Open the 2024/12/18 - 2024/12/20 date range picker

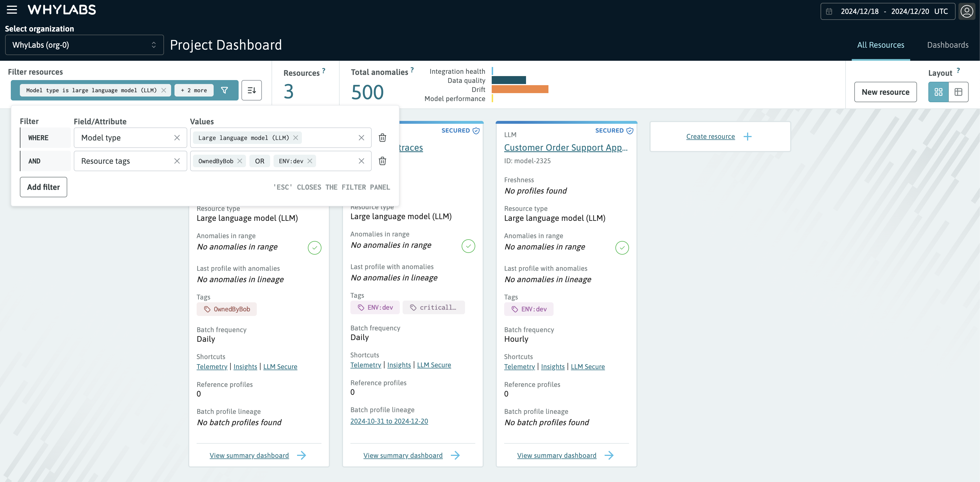886,11
